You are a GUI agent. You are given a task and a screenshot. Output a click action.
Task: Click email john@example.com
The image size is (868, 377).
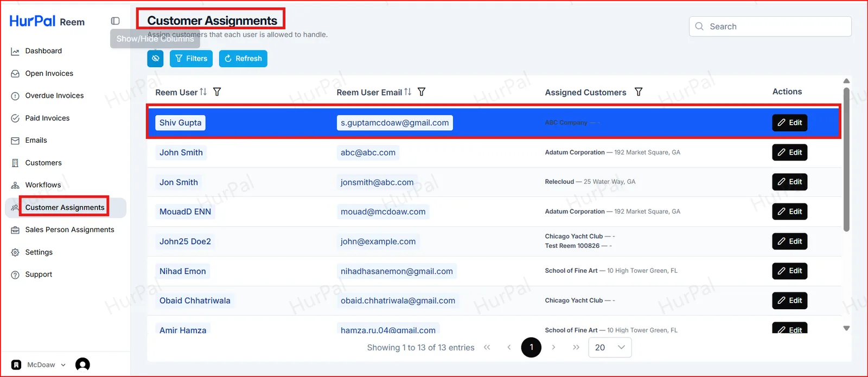click(378, 241)
